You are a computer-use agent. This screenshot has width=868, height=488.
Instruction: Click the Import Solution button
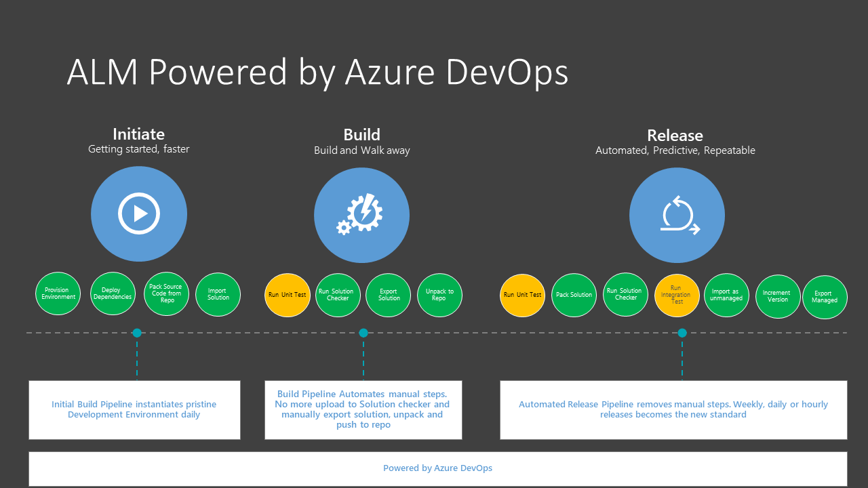click(x=218, y=294)
